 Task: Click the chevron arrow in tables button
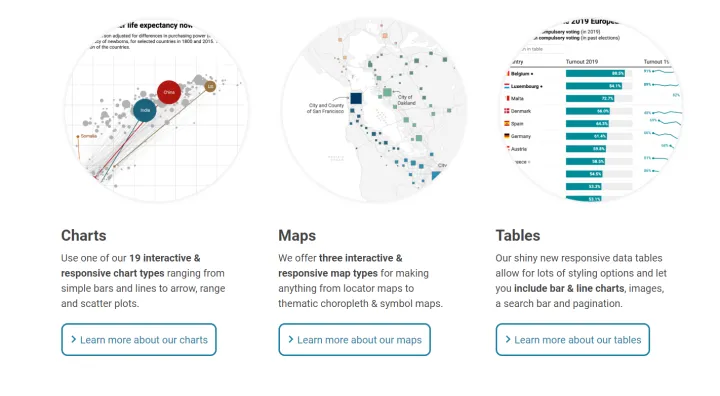[x=508, y=339]
